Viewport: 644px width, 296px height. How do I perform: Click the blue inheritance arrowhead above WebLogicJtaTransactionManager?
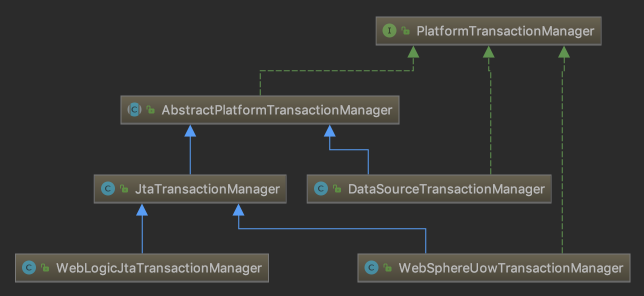point(142,209)
